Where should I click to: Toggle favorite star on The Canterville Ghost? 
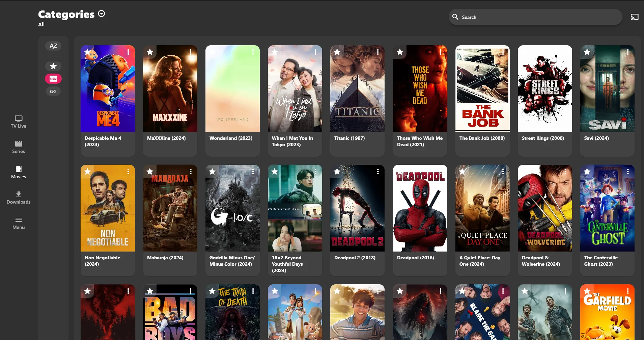point(587,172)
